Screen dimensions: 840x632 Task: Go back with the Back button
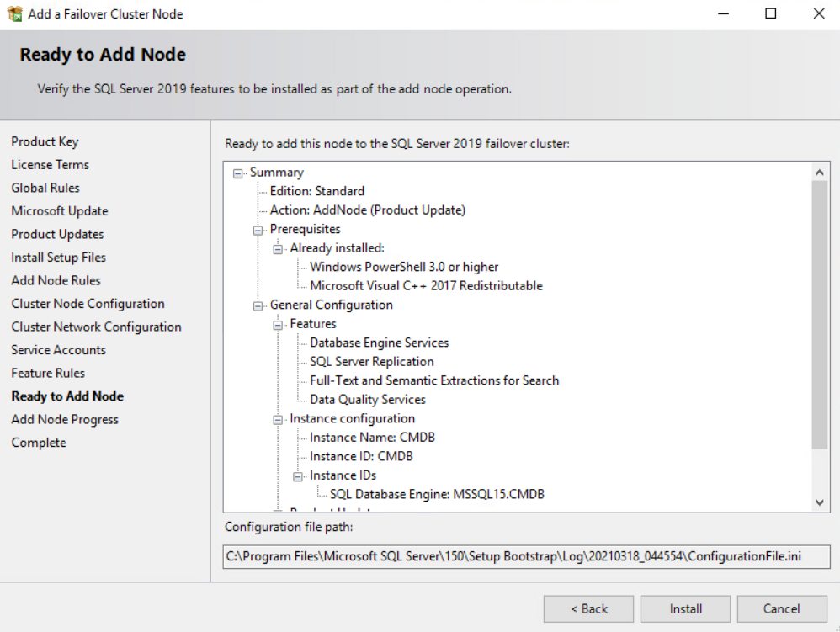coord(588,609)
